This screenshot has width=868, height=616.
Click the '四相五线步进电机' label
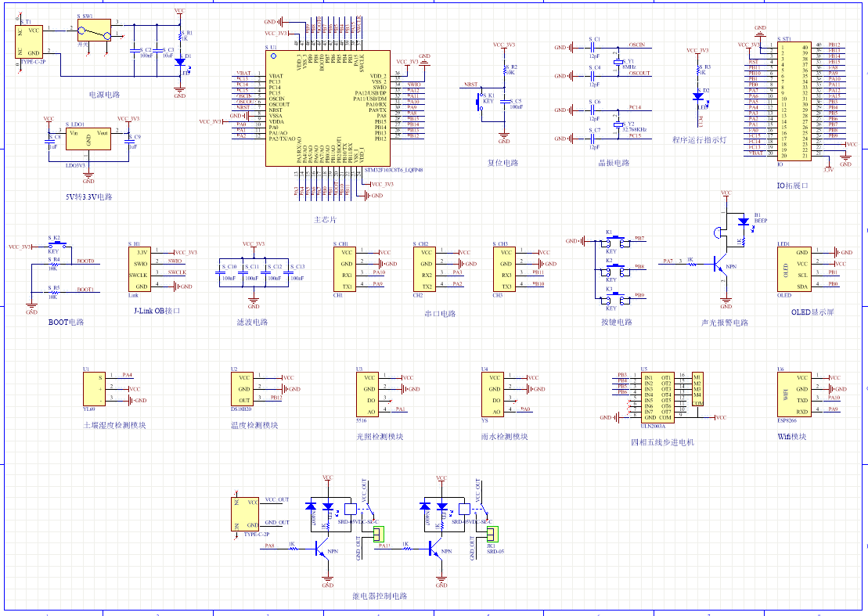663,442
